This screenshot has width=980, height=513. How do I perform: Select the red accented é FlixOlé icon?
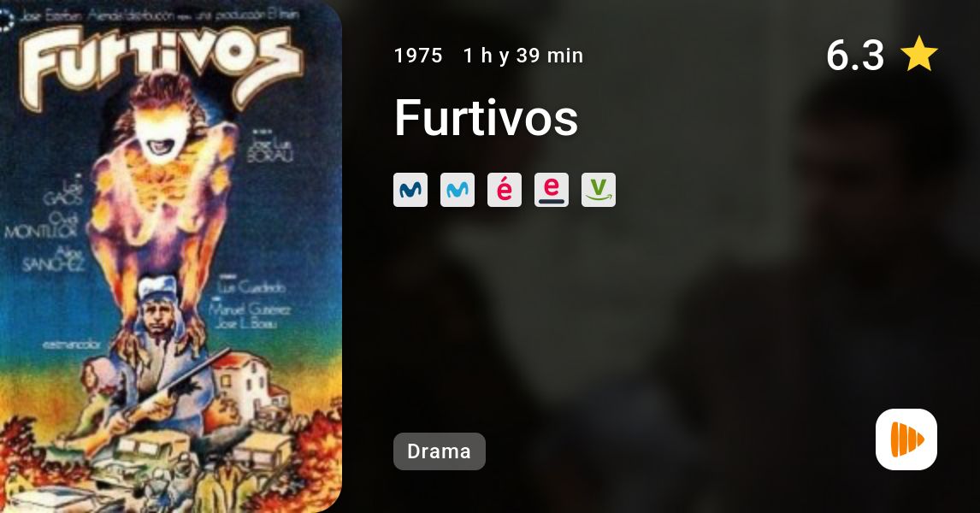tap(505, 190)
